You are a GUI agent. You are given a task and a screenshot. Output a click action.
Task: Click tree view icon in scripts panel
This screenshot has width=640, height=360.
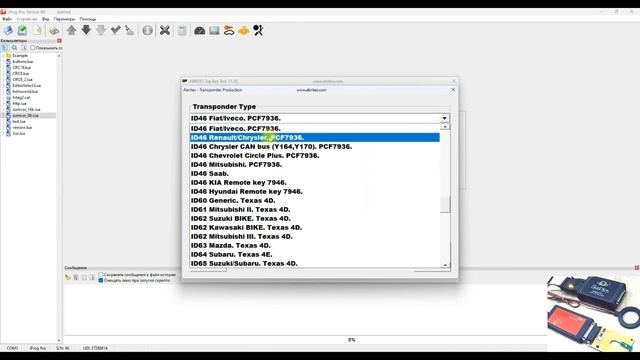(4, 48)
